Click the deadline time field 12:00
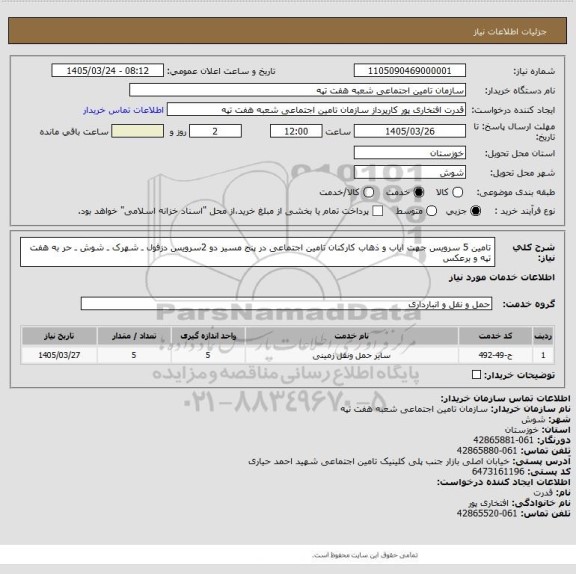The width and height of the screenshot is (576, 574). click(x=296, y=131)
